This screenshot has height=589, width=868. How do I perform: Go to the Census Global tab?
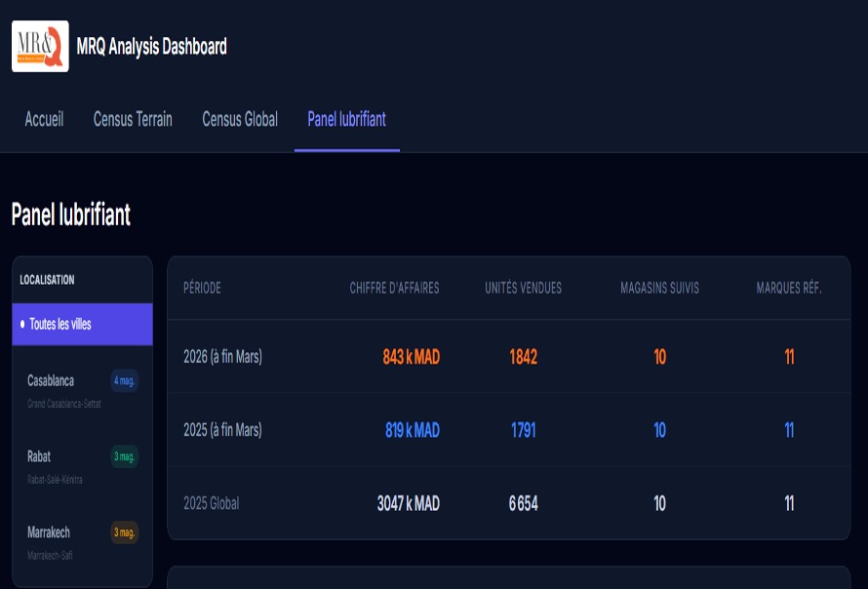tap(240, 119)
